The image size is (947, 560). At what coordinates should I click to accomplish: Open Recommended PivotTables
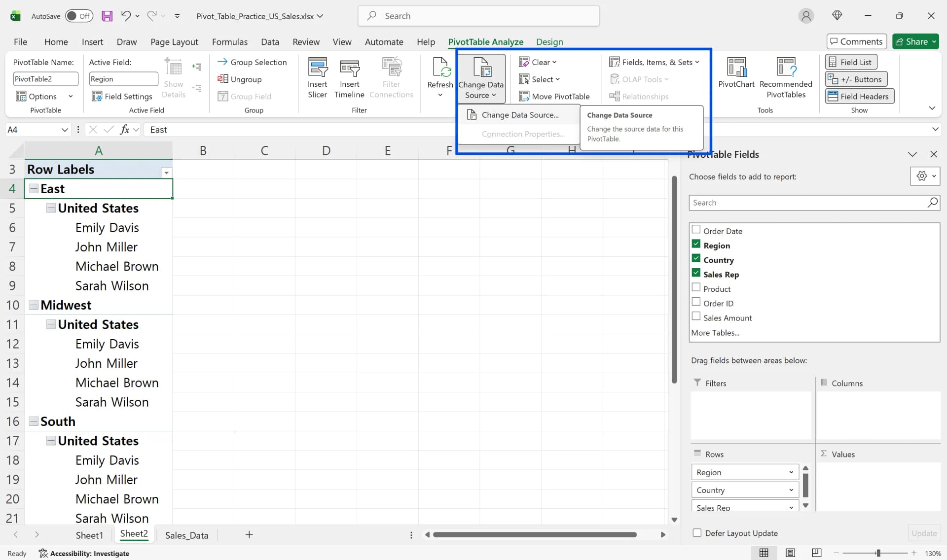(786, 76)
